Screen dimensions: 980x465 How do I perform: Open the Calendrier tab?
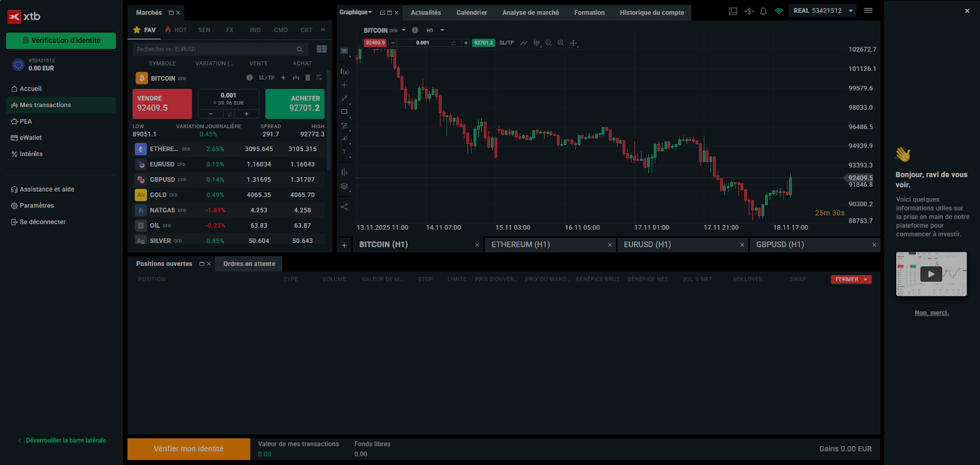472,13
